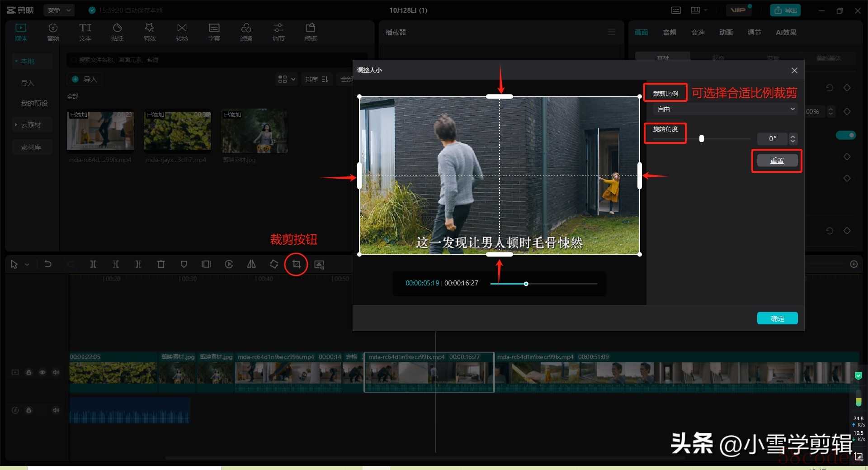
Task: Click the 旋转角度 rotation slider handle
Action: click(x=702, y=139)
